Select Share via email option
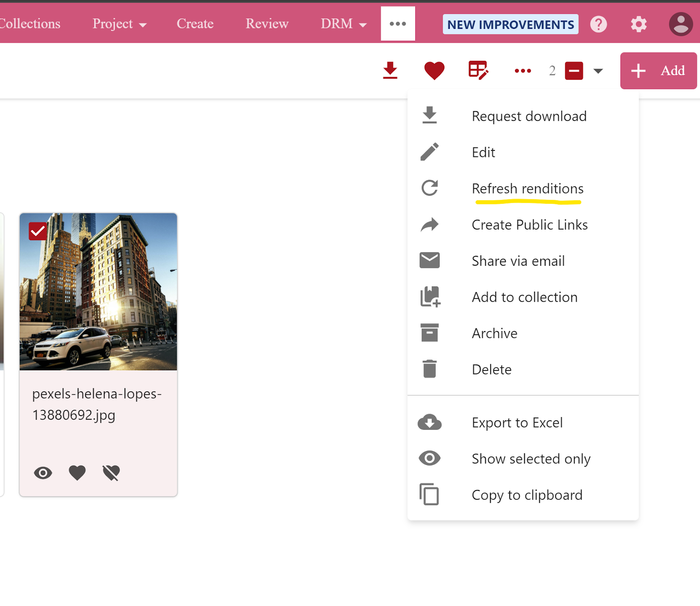 click(x=523, y=261)
